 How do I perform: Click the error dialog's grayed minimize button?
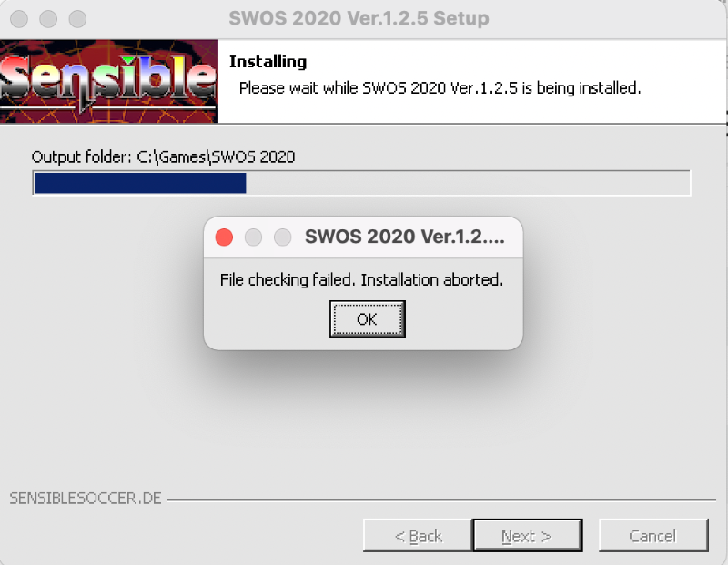pos(254,237)
